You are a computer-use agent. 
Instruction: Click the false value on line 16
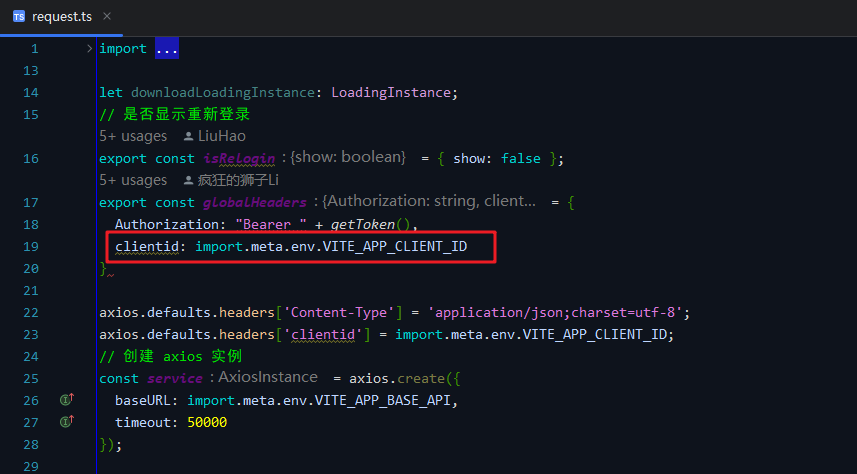[x=521, y=159]
